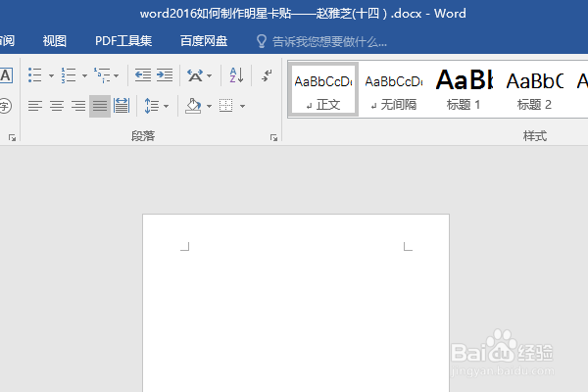Open the font group dialog launcher
Screen dimensions: 588x392
coord(12,137)
